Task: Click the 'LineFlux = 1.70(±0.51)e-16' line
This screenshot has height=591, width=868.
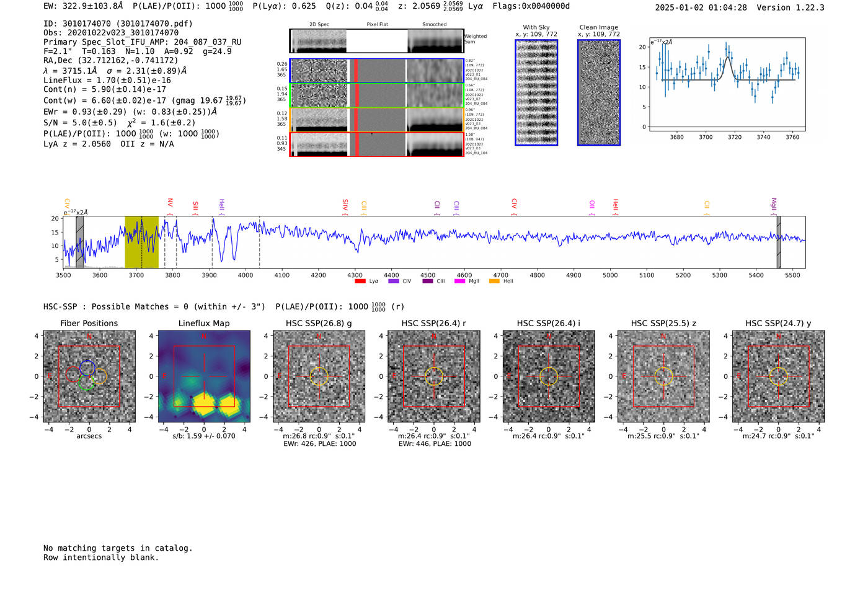Action: (x=107, y=81)
